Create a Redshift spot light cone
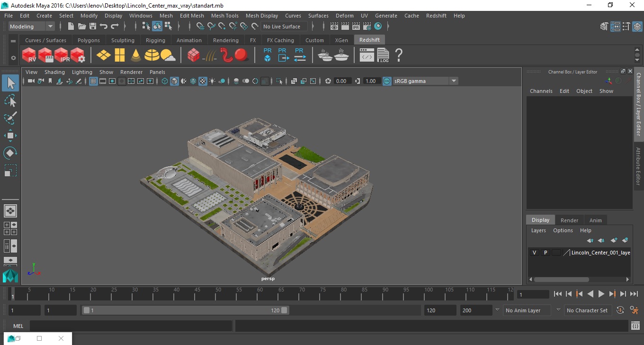644x345 pixels. tap(136, 55)
